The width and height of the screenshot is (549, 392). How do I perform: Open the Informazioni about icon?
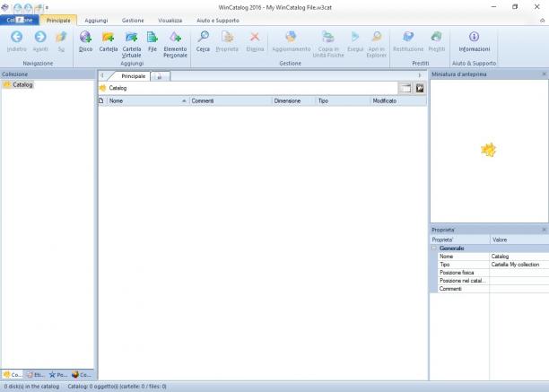474,37
